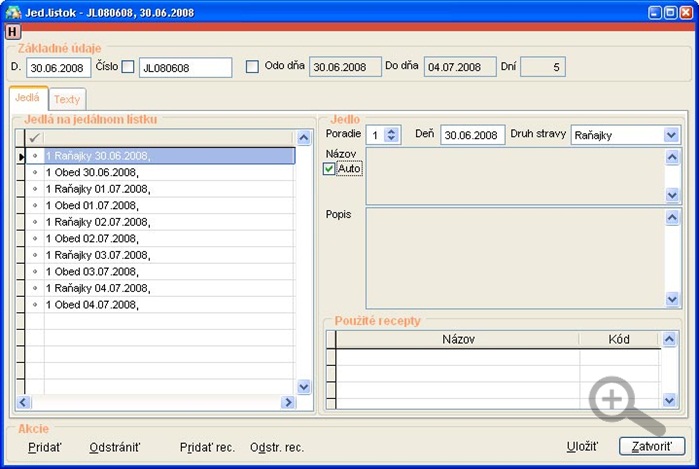
Task: Enable the checkbox next to Číslo
Action: click(x=128, y=67)
